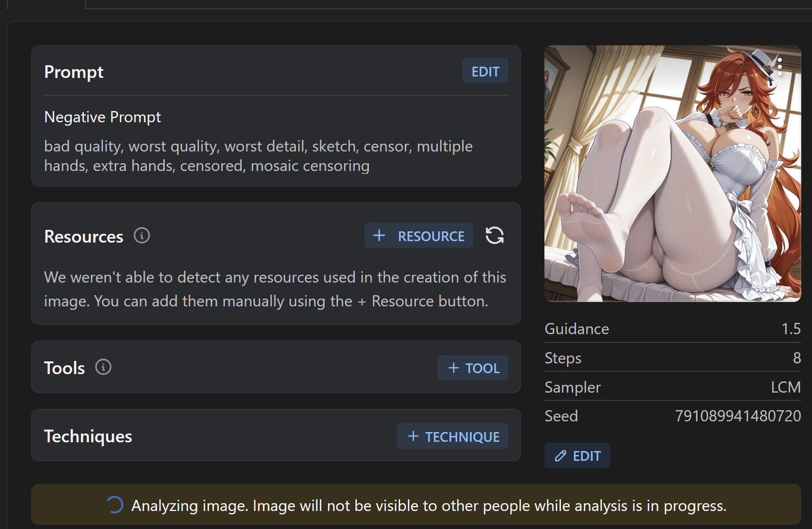Open the info icon next to Resources
Viewport: 812px width, 529px height.
(x=142, y=236)
